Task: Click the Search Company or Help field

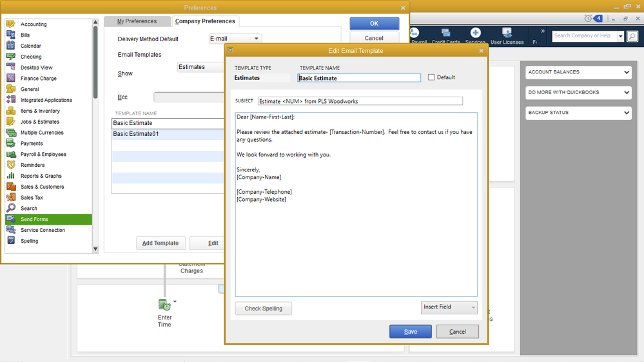Action: [585, 36]
